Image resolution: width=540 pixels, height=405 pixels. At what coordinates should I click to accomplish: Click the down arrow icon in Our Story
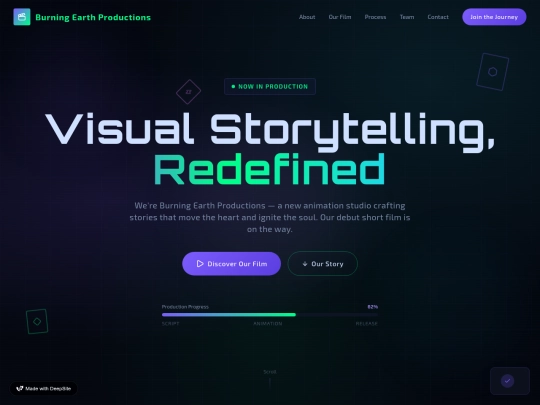(305, 264)
